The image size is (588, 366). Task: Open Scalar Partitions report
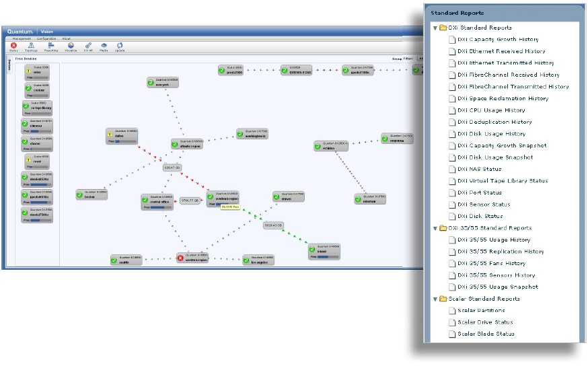click(481, 311)
